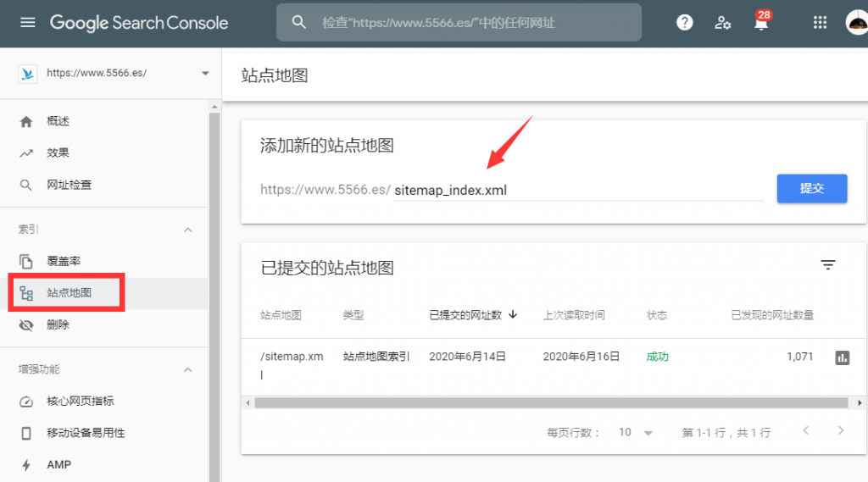
Task: Open the Google apps grid
Action: (x=820, y=23)
